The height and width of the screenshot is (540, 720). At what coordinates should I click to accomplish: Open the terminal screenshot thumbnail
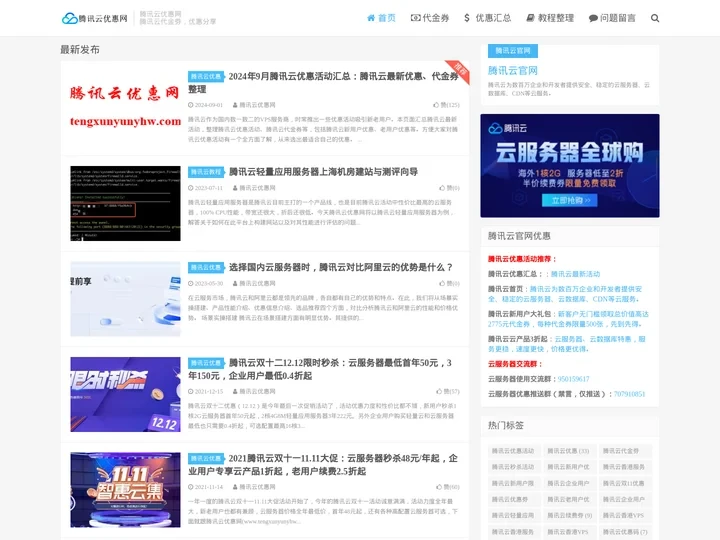[x=125, y=203]
